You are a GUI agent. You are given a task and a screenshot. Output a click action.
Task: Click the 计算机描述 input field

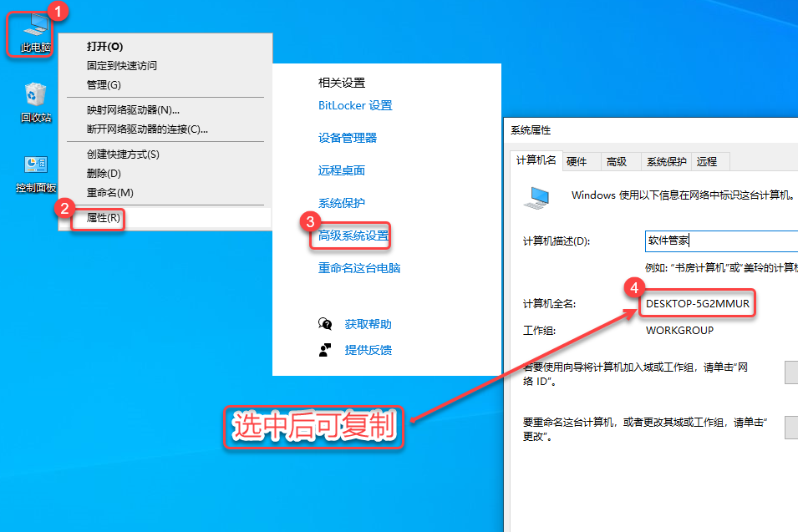[720, 241]
